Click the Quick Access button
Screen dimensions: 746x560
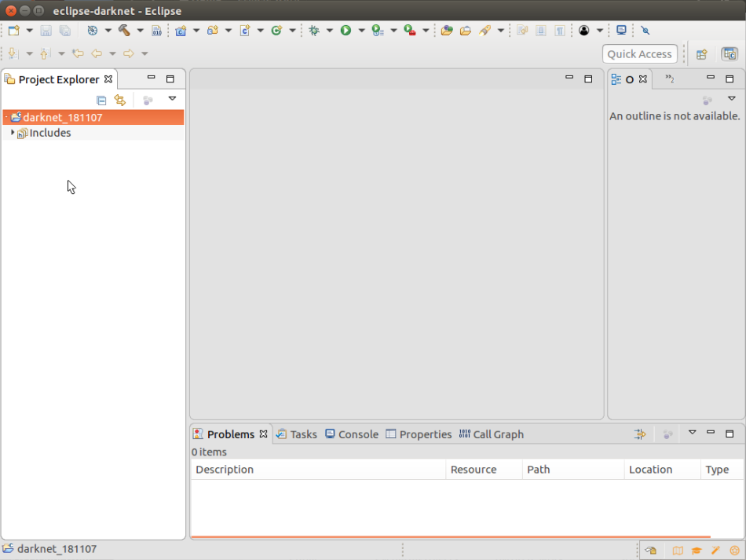pos(639,53)
